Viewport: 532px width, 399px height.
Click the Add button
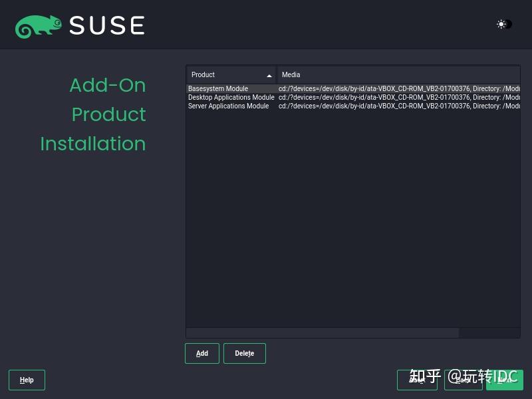(x=201, y=353)
